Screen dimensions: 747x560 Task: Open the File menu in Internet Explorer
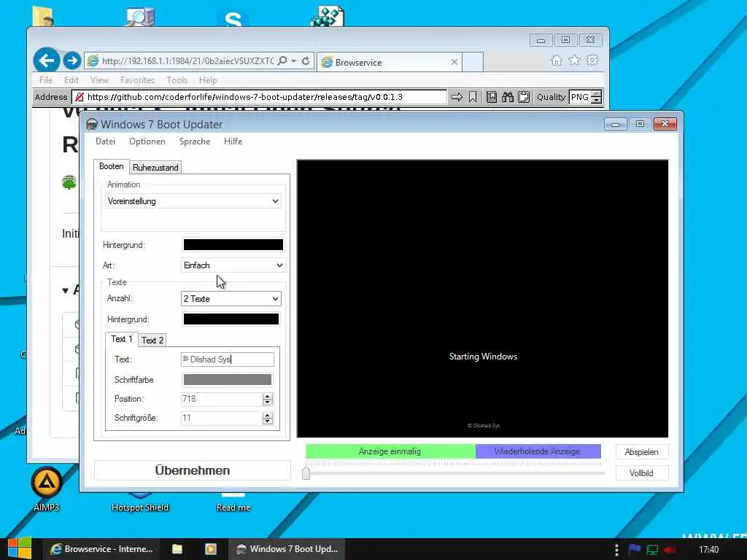pos(46,80)
